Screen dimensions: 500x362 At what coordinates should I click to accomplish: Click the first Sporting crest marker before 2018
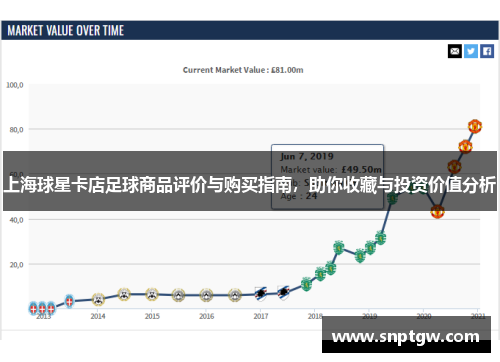tap(306, 284)
